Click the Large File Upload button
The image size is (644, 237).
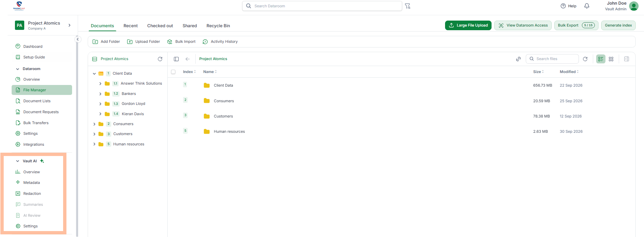click(x=468, y=25)
